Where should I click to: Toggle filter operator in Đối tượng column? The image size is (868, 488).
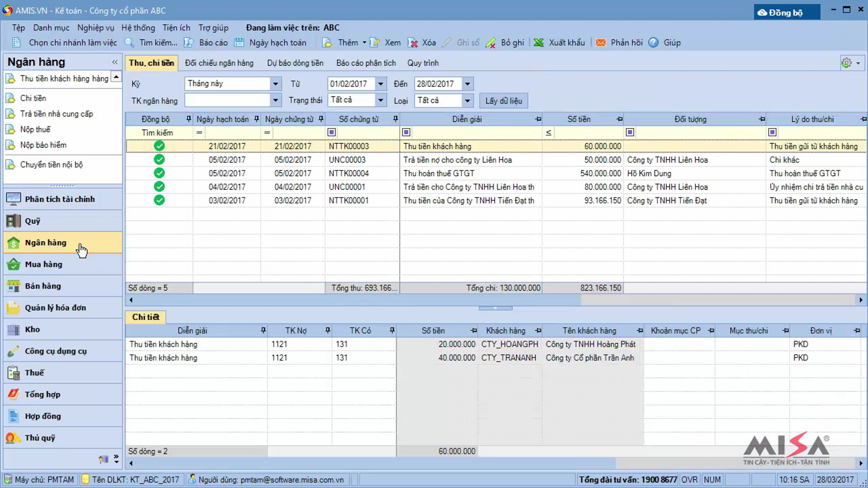tap(630, 132)
